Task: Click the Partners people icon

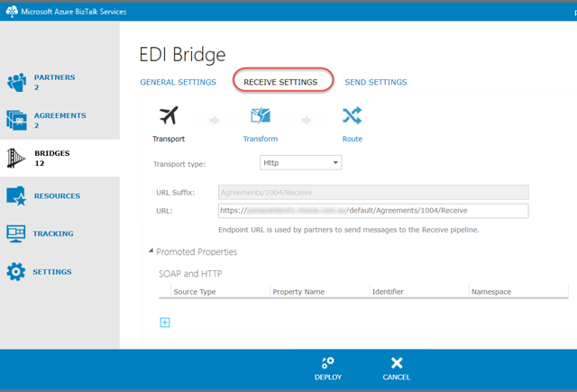Action: [x=17, y=82]
